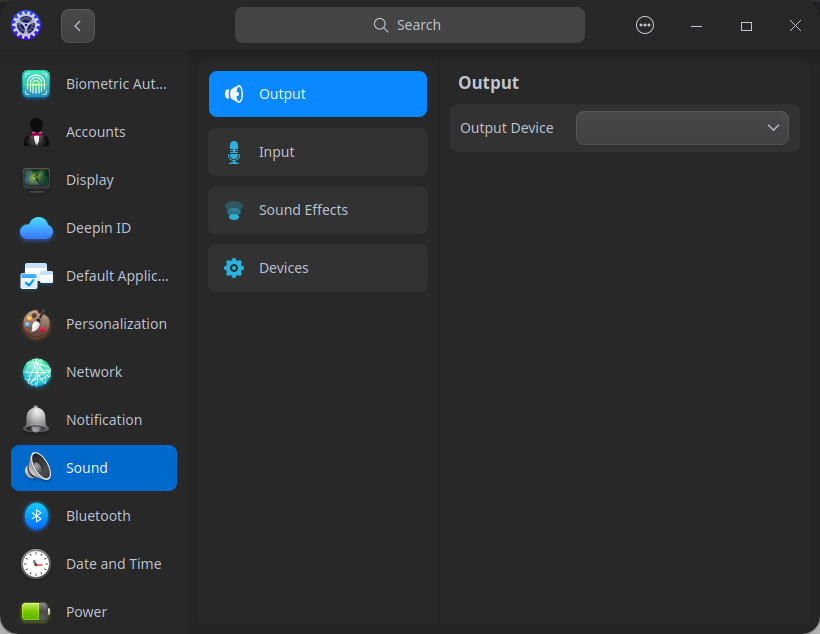Open the Personalization label
The height and width of the screenshot is (634, 820).
[116, 324]
